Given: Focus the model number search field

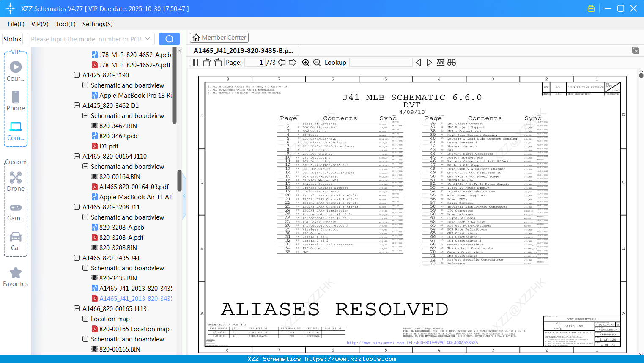Looking at the screenshot, I should pos(86,39).
